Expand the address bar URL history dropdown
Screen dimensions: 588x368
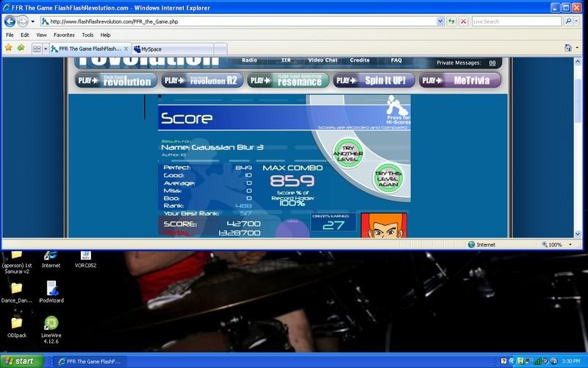point(440,21)
